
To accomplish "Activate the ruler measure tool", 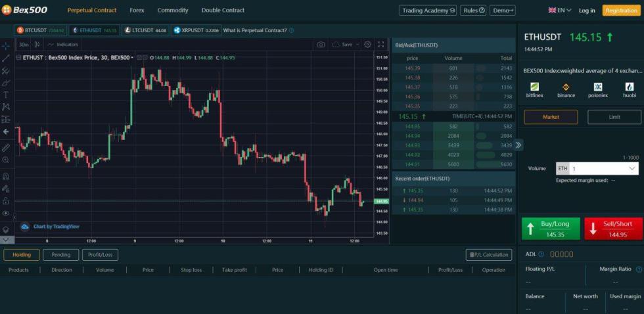I will click(x=6, y=147).
